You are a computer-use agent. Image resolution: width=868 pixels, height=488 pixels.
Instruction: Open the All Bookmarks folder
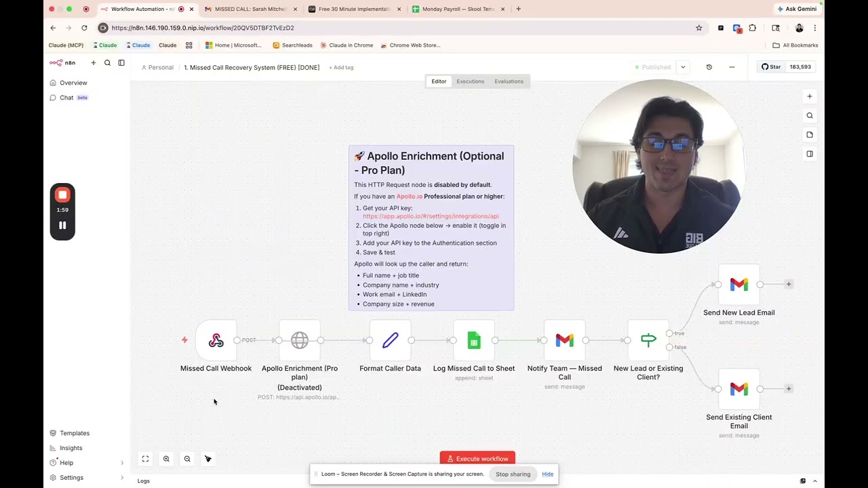point(795,45)
